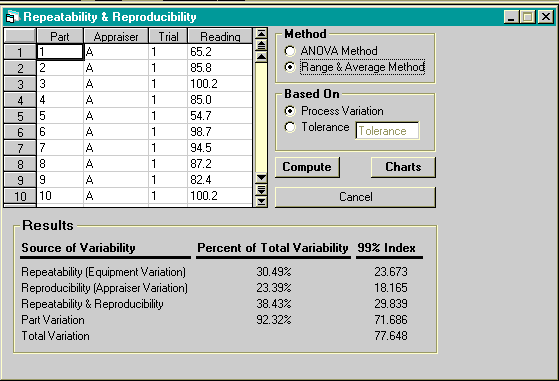Image resolution: width=559 pixels, height=381 pixels.
Task: Click Reading cell 65.2
Action: [220, 52]
